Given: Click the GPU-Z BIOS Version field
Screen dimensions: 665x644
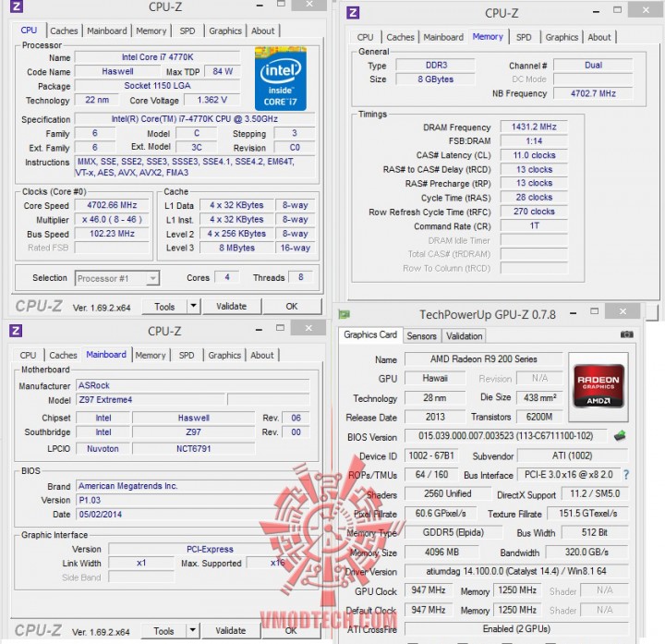Looking at the screenshot, I should click(505, 436).
